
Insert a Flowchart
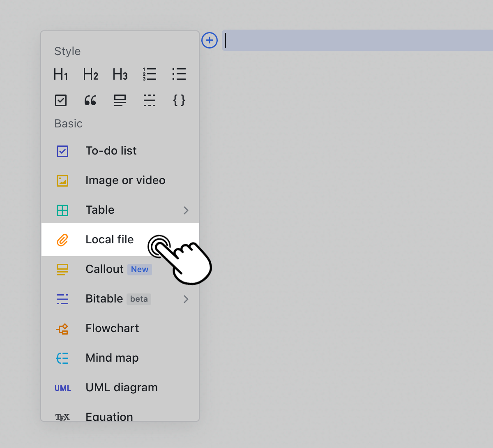pos(112,328)
